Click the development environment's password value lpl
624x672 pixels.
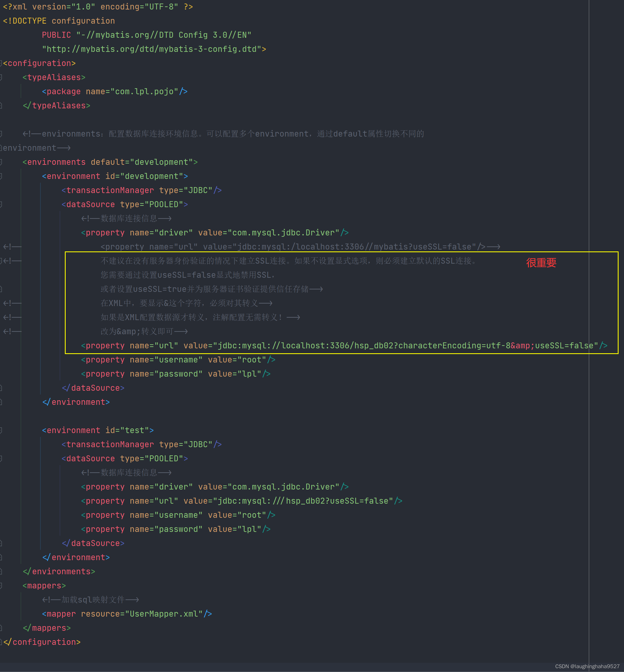tap(249, 374)
